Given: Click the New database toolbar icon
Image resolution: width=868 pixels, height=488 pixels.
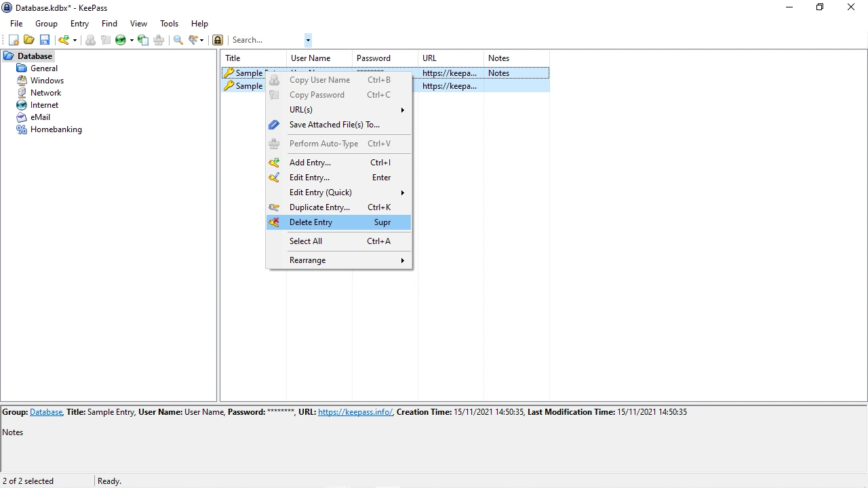Looking at the screenshot, I should click(14, 40).
